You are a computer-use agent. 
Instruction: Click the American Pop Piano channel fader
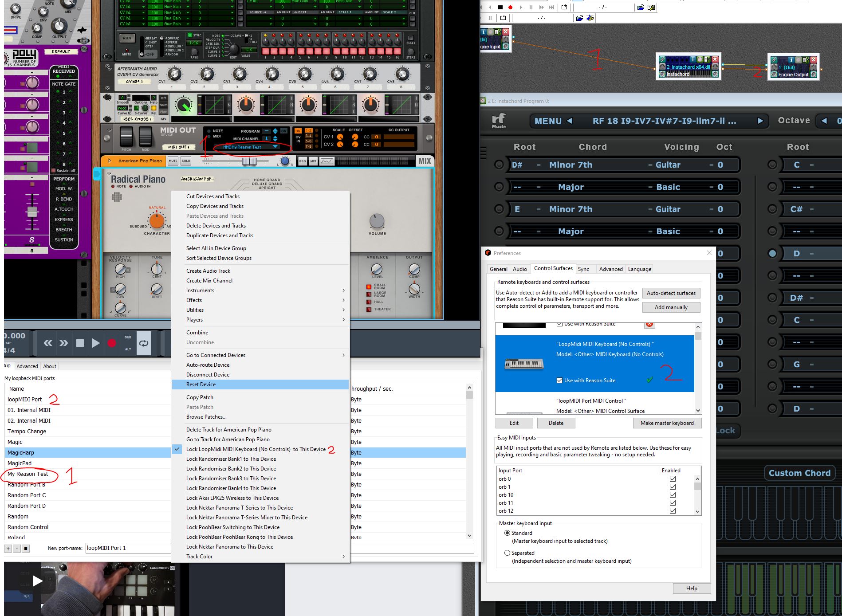coord(249,161)
